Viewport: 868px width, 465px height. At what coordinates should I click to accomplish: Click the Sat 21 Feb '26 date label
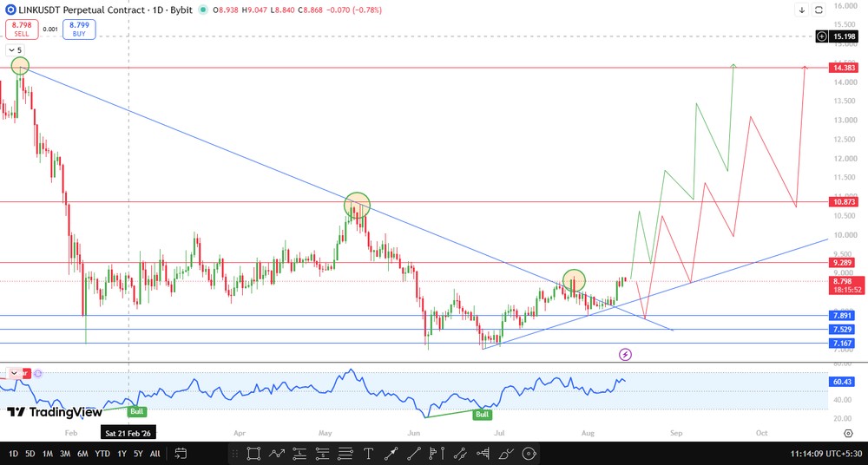click(129, 433)
